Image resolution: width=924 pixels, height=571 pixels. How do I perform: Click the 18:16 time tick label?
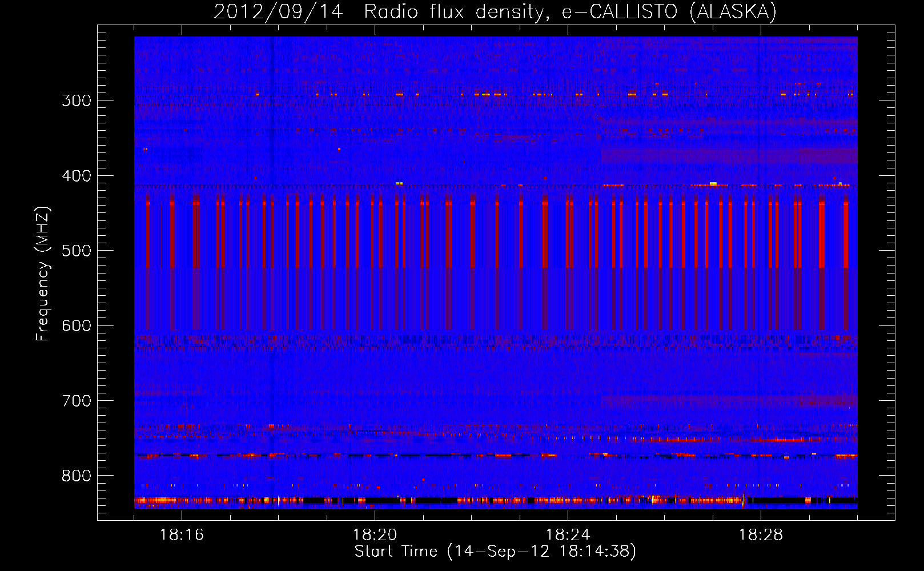pyautogui.click(x=182, y=535)
